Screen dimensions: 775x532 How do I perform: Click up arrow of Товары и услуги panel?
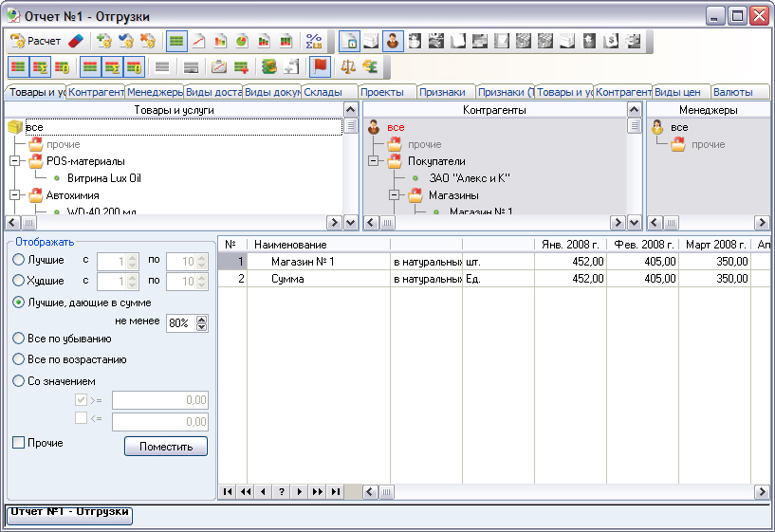pos(350,110)
